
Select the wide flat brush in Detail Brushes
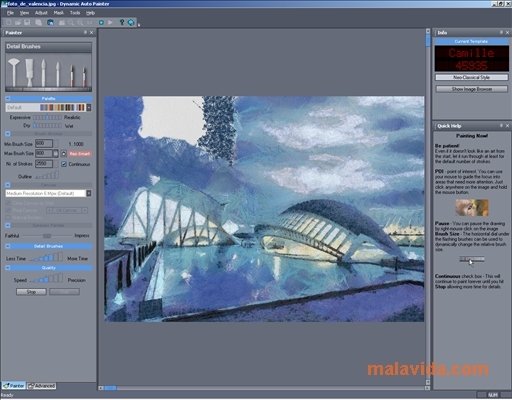[x=29, y=72]
